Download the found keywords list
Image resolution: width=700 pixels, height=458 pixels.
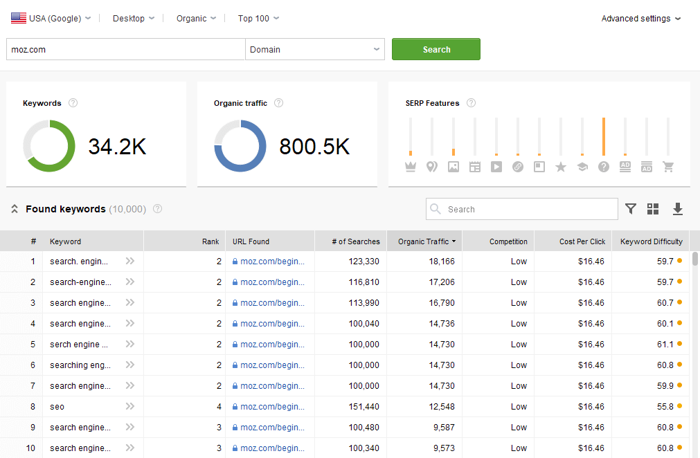point(677,209)
